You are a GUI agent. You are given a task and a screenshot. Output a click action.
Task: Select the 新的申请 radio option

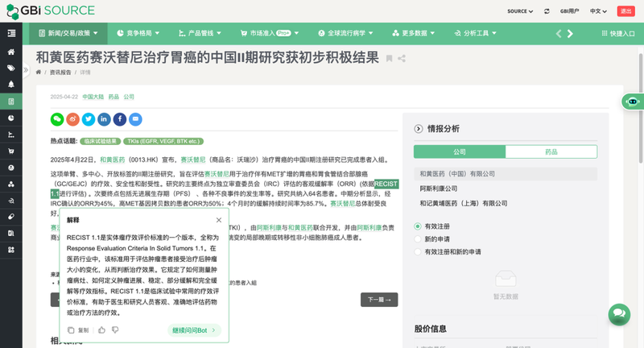(418, 239)
